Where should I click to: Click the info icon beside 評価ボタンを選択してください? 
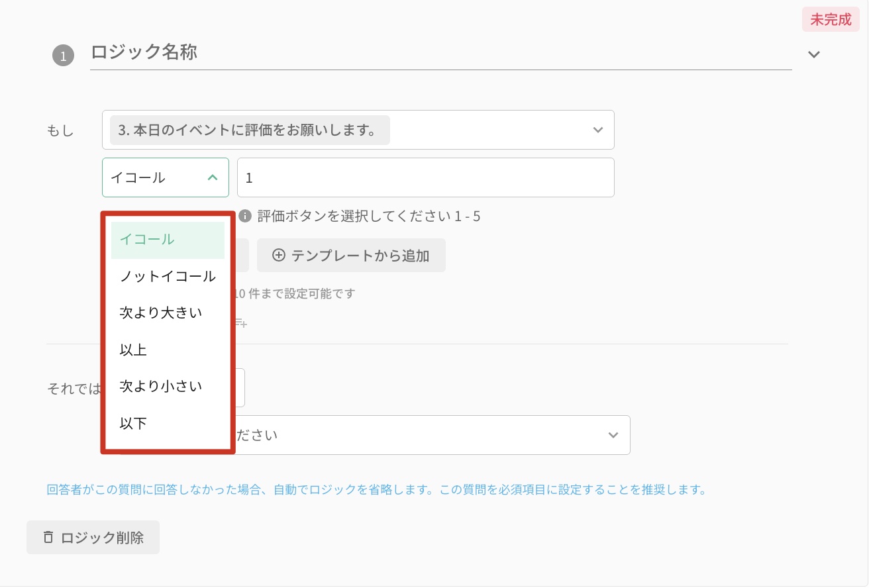click(246, 216)
